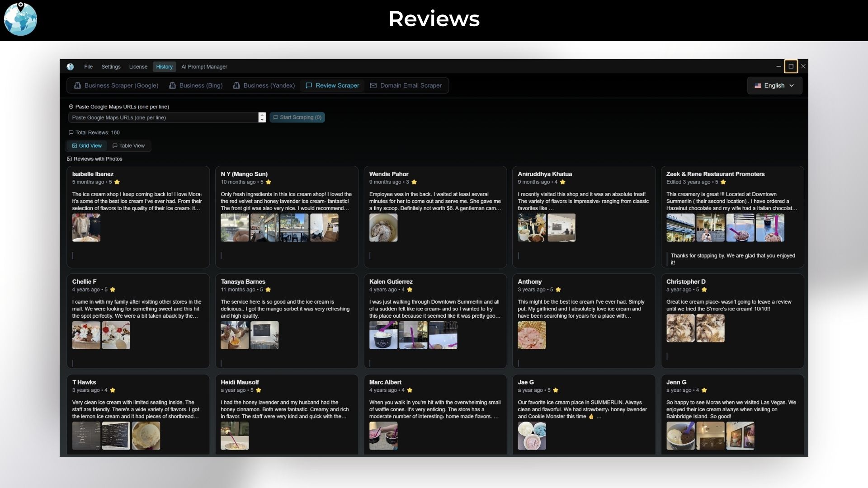Viewport: 868px width, 488px height.
Task: Open the English language dropdown
Action: point(775,85)
